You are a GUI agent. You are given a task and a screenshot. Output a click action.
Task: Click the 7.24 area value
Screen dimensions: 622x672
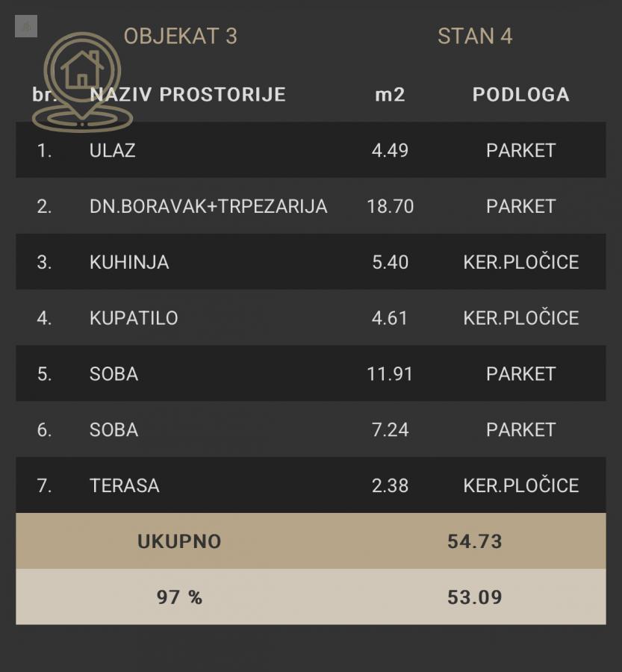tap(390, 429)
